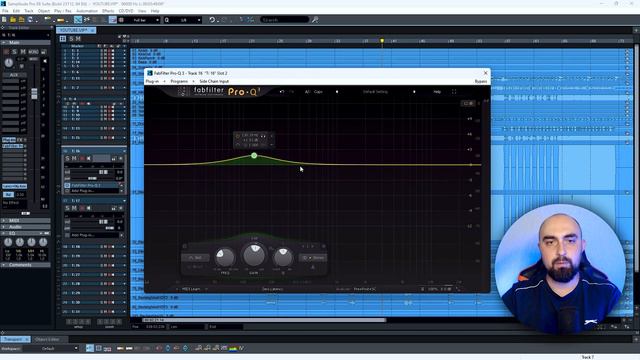Open the File menu
The width and height of the screenshot is (640, 360).
coord(5,11)
